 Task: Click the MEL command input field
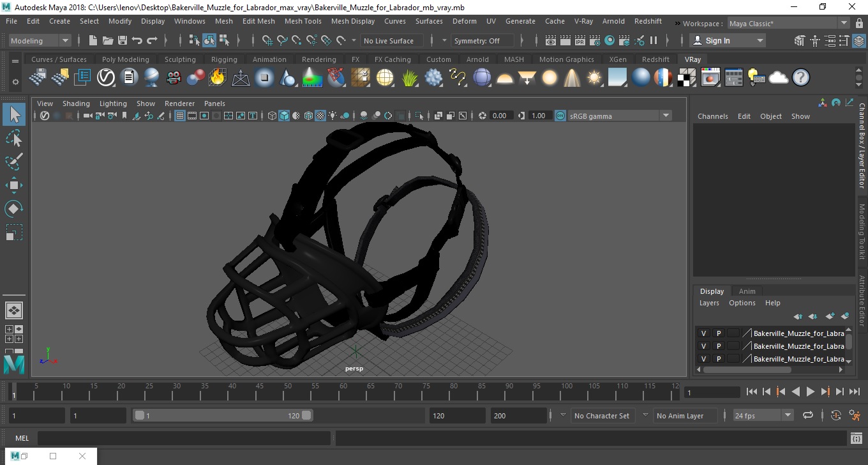coord(184,438)
